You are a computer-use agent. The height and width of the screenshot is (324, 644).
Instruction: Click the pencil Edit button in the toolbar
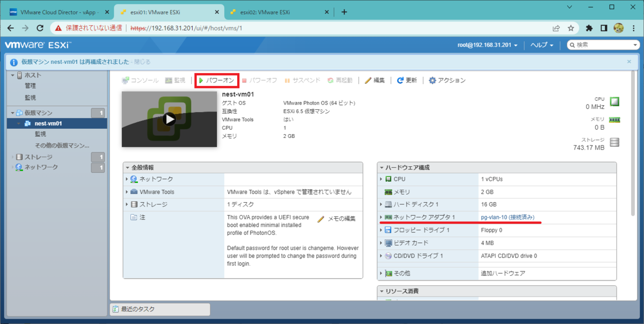tap(375, 80)
